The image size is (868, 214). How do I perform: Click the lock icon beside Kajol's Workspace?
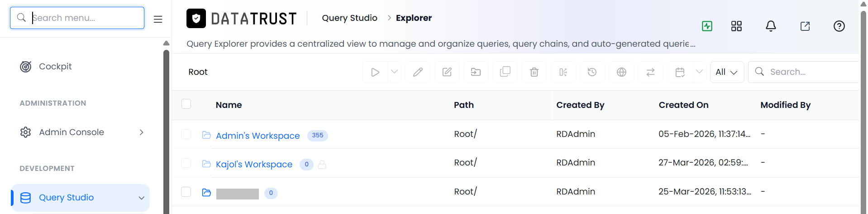[x=322, y=164]
